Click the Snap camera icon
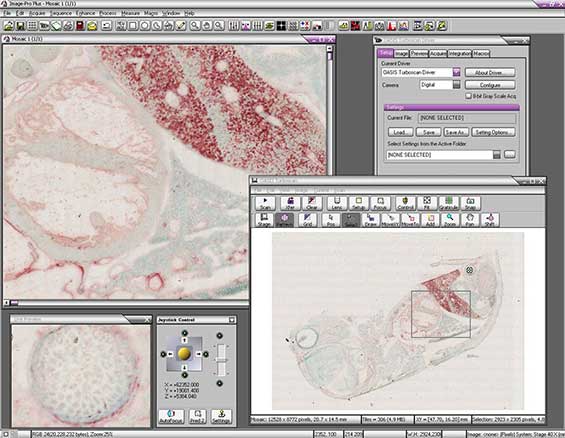 click(470, 204)
